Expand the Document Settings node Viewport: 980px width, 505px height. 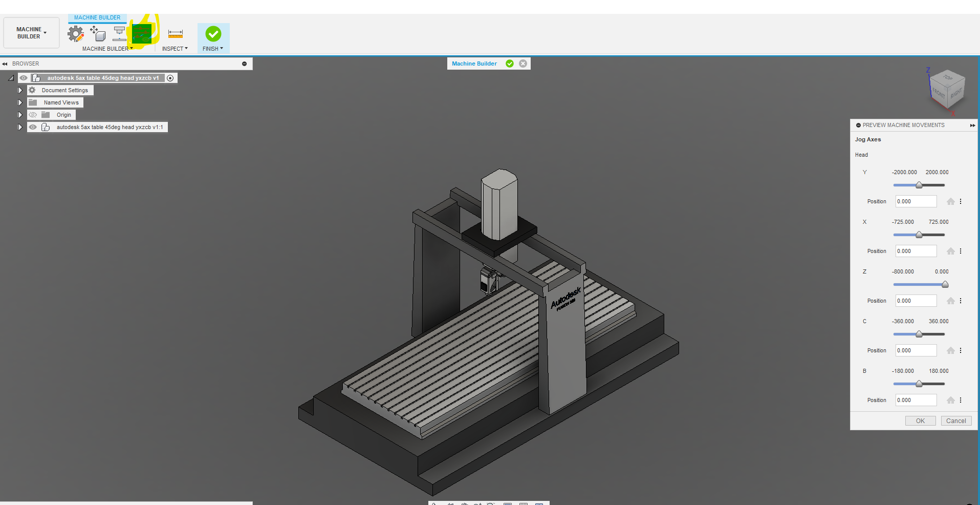tap(20, 90)
